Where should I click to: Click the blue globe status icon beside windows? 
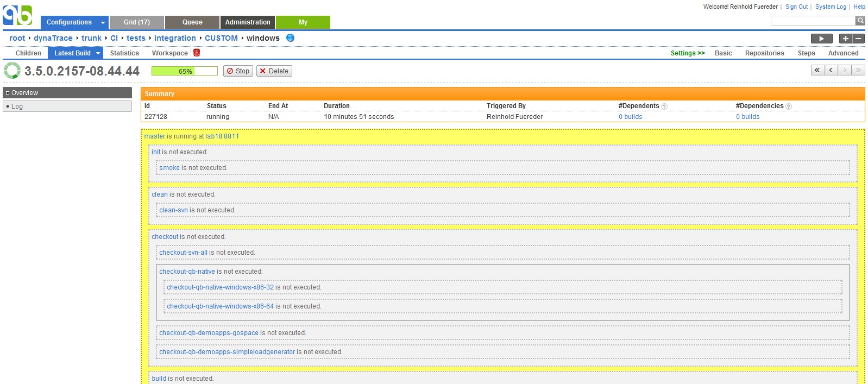290,38
